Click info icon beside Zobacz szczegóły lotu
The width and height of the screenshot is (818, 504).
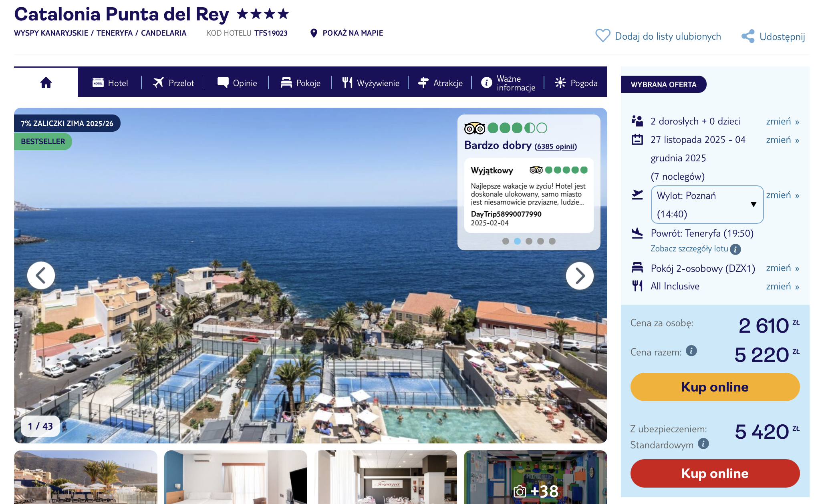tap(735, 249)
